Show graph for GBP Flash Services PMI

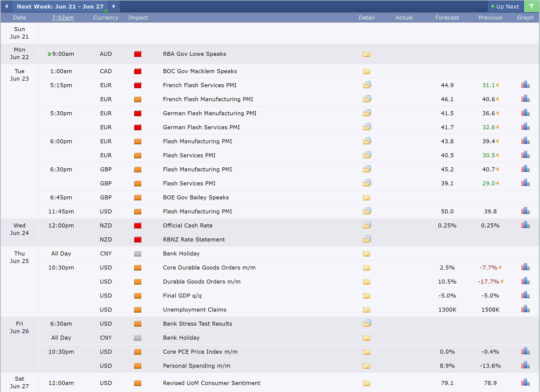point(525,183)
